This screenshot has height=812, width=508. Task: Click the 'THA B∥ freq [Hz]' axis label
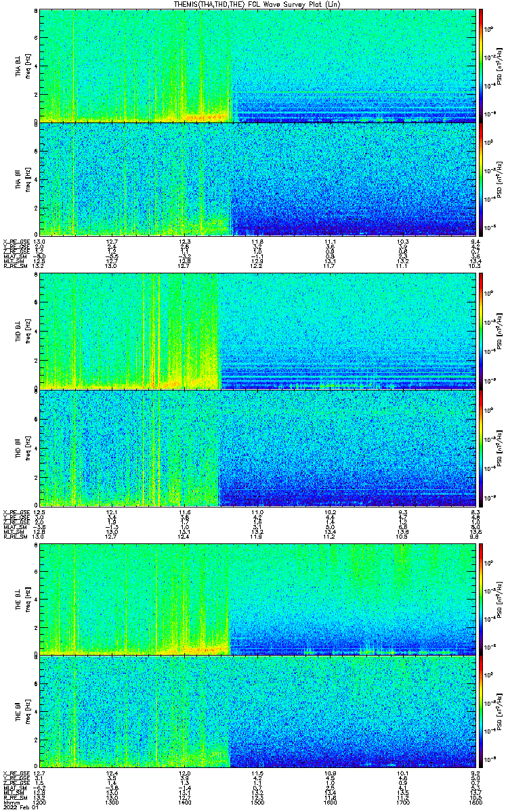pos(24,179)
